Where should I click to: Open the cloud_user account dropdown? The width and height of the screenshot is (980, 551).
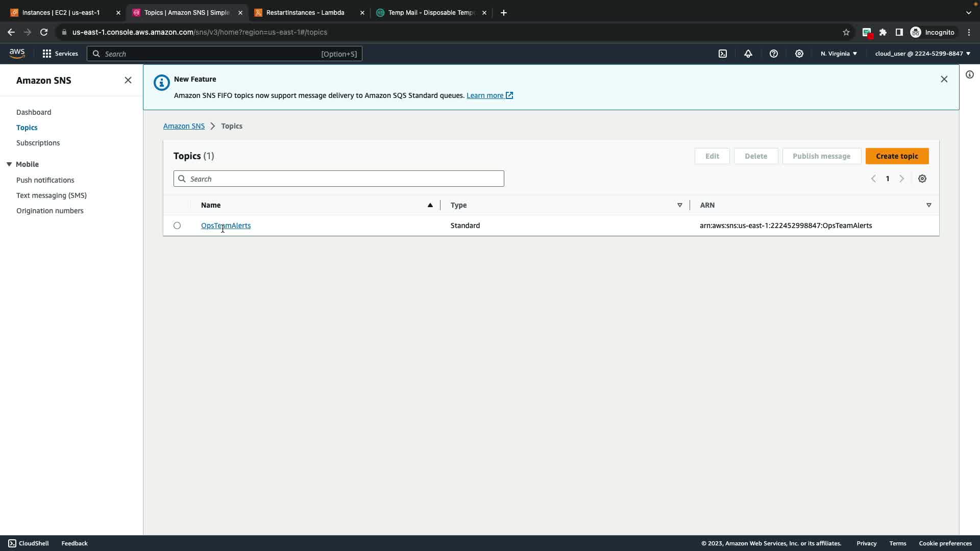(x=922, y=54)
